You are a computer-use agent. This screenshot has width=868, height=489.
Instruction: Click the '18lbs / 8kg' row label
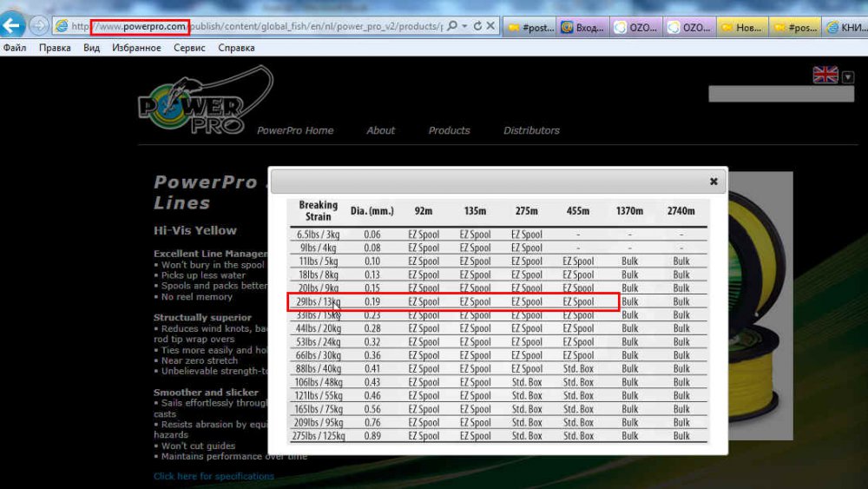(319, 274)
